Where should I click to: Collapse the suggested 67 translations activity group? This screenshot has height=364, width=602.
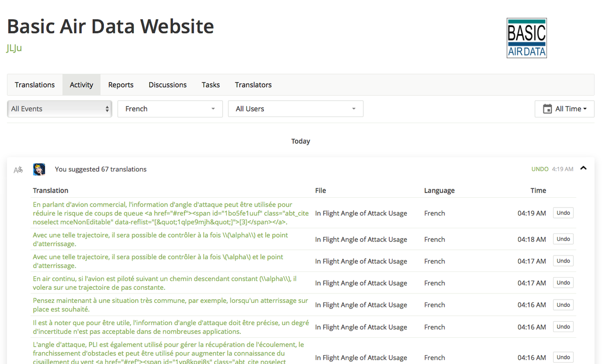[x=583, y=168]
